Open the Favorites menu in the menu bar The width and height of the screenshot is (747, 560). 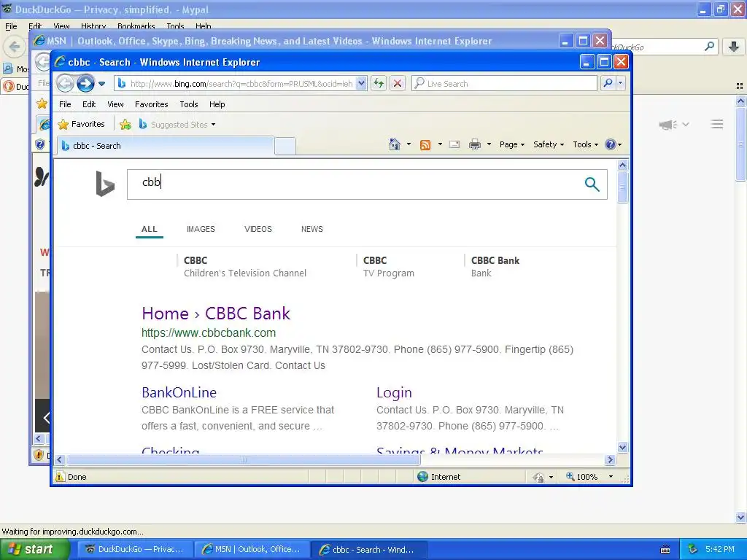[152, 104]
